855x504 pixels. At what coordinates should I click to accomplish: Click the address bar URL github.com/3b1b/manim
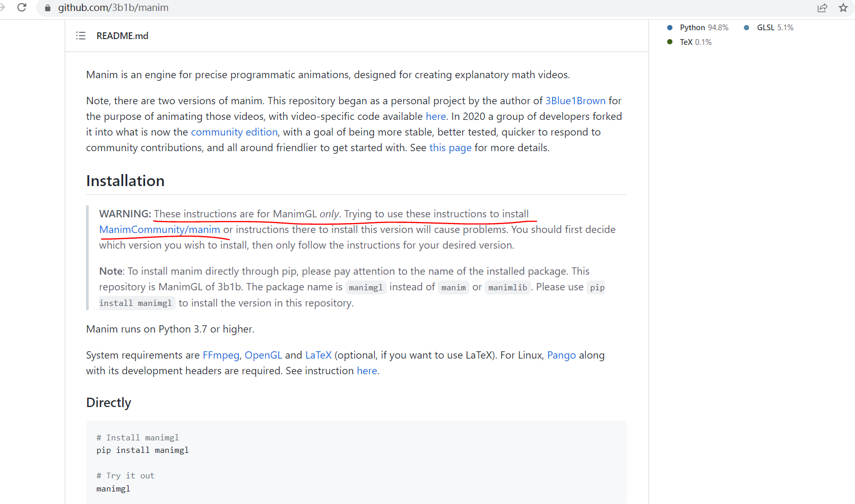(x=113, y=8)
